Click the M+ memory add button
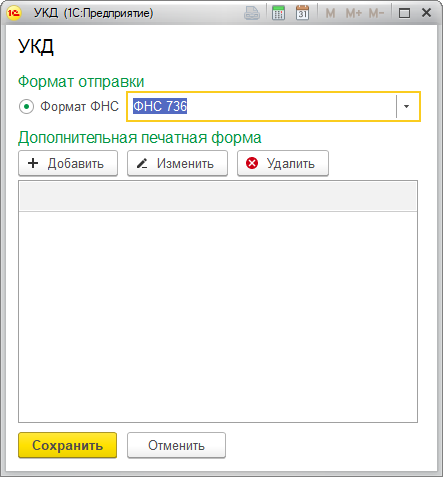443x477 pixels. [x=353, y=13]
